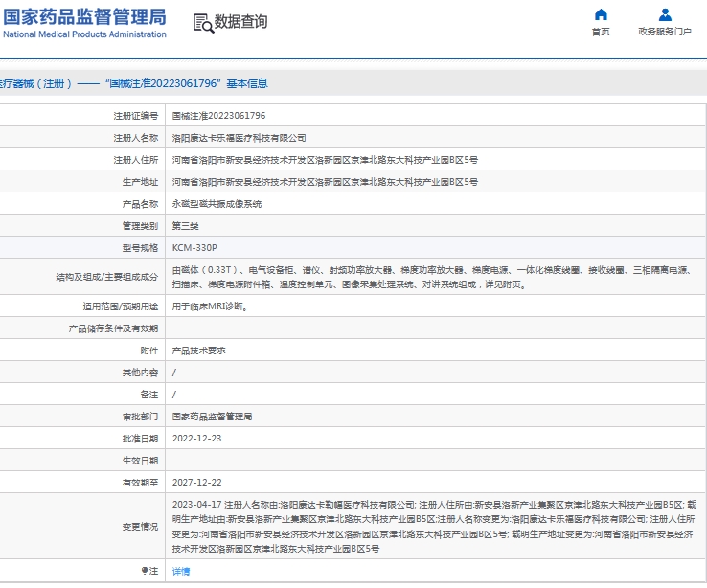Click the 数据查询 search document icon
Viewport: 707px width, 588px height.
(203, 23)
